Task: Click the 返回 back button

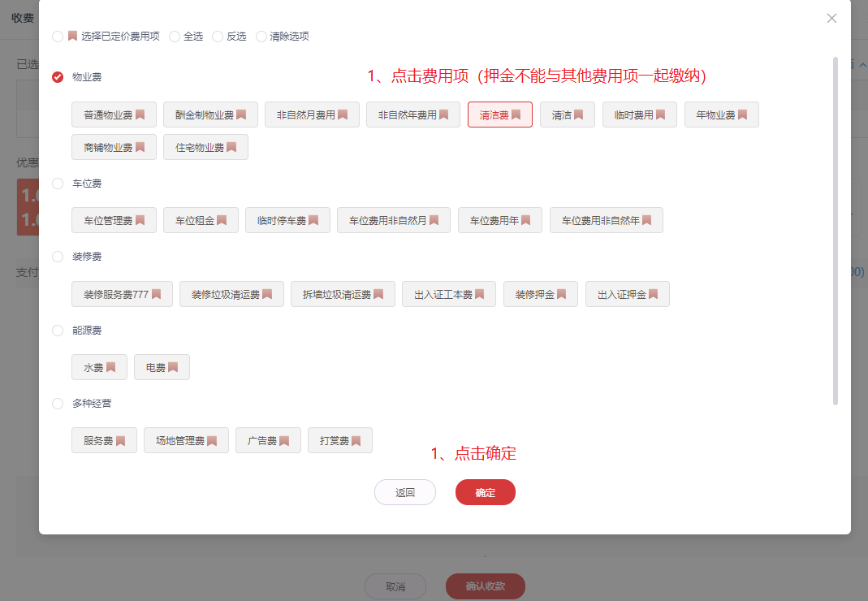Action: (405, 492)
